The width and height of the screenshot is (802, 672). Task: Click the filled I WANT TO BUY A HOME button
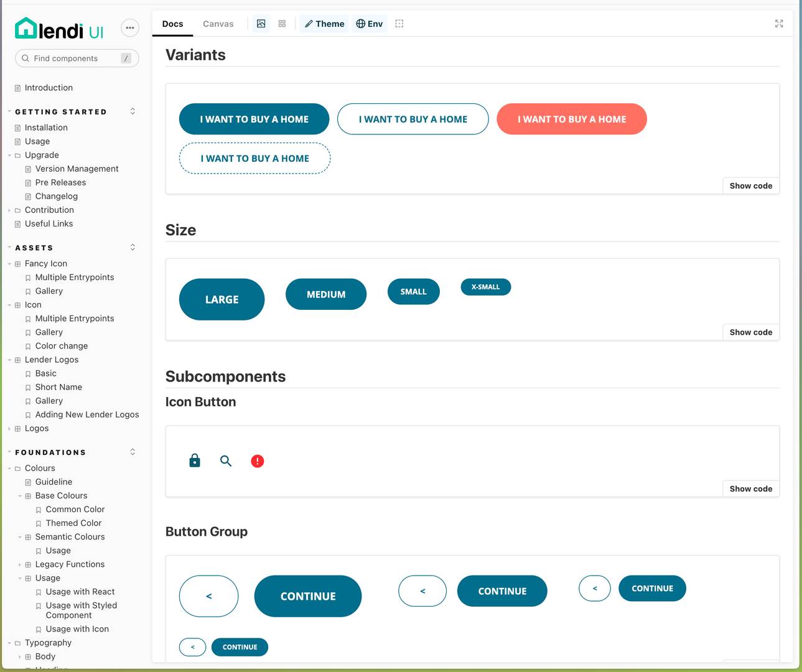pos(254,119)
